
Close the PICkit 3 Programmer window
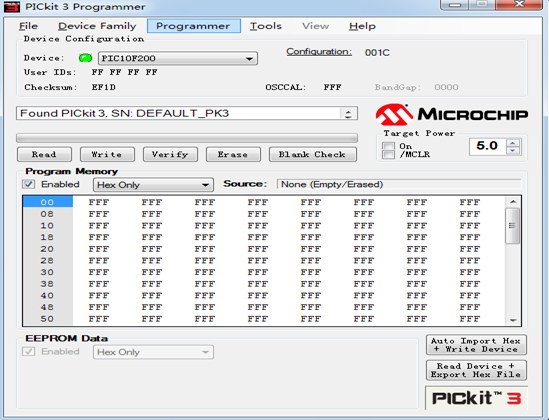(520, 5)
